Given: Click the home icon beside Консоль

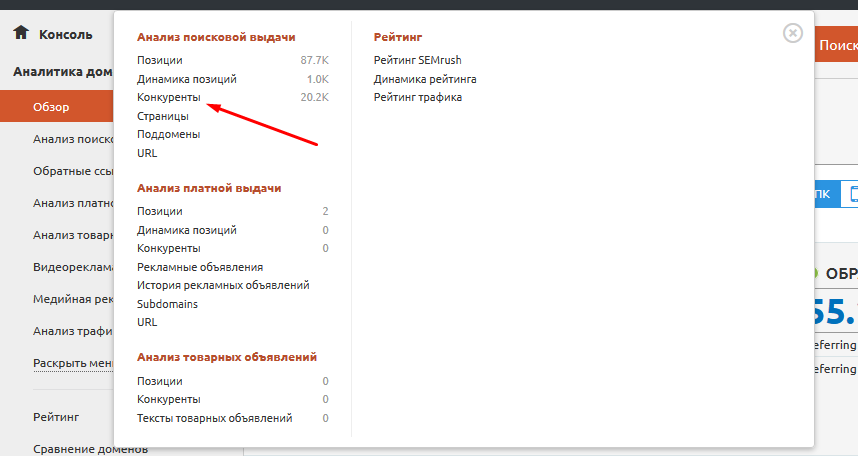Looking at the screenshot, I should click(20, 33).
